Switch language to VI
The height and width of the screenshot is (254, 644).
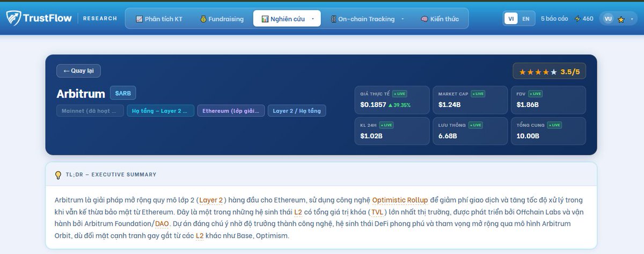(511, 19)
